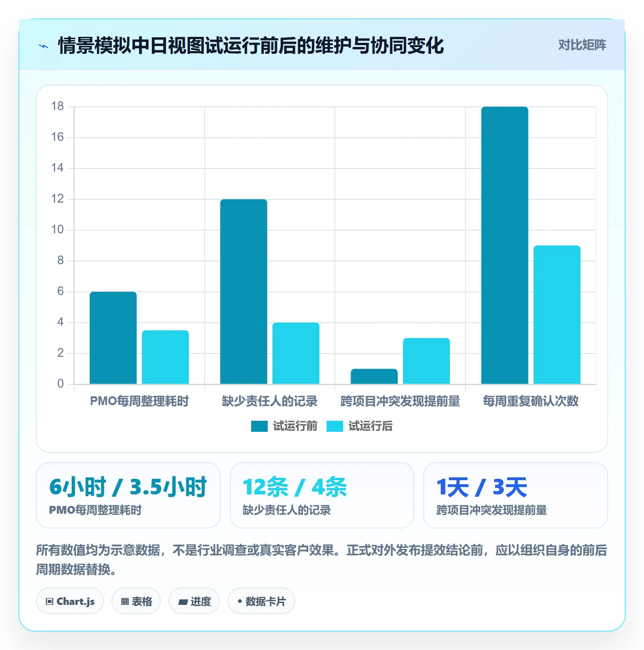Image resolution: width=644 pixels, height=650 pixels.
Task: Toggle the 试运行前 legend entry
Action: 284,426
